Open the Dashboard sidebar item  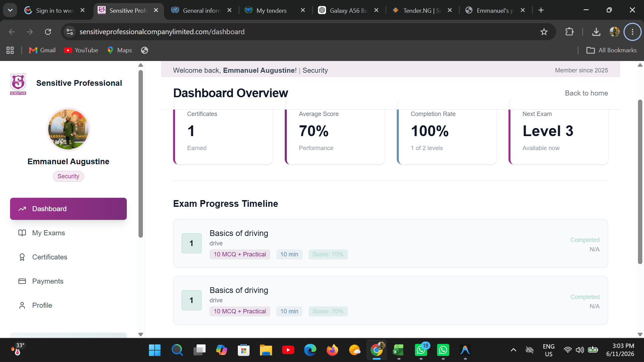[x=68, y=209]
